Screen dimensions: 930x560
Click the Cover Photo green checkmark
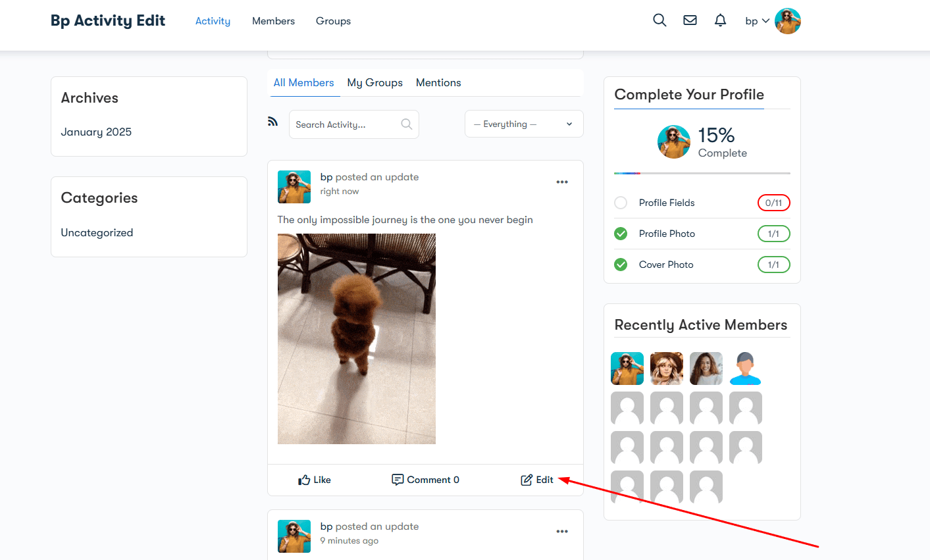click(x=621, y=265)
